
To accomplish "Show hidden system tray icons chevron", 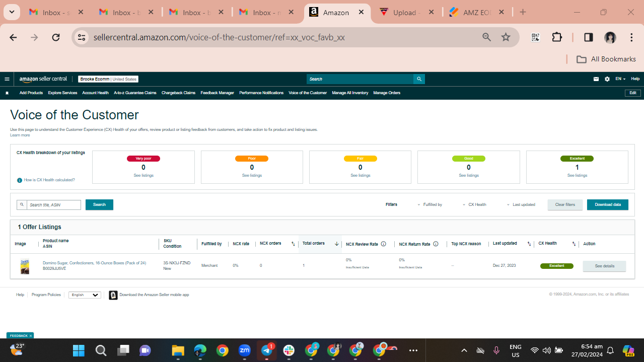I will pyautogui.click(x=464, y=350).
